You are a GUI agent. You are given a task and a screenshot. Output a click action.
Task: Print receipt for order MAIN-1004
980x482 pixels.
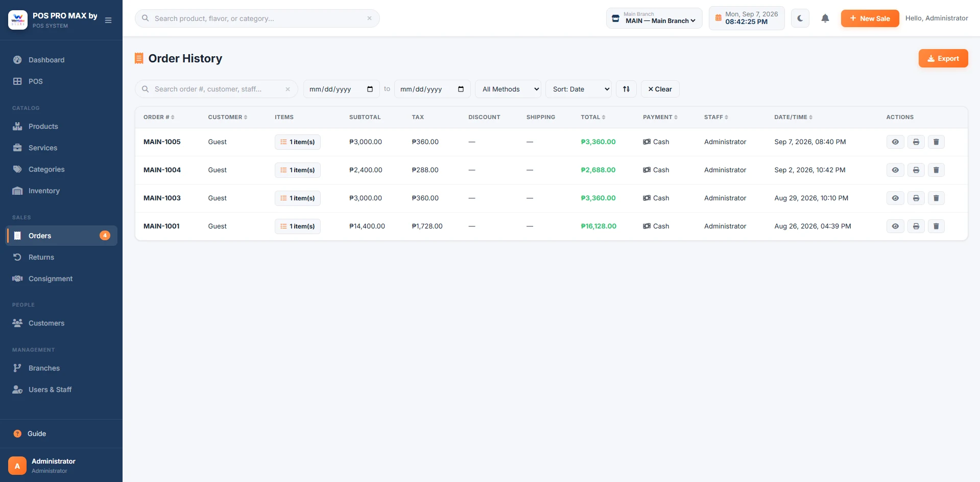tap(916, 170)
